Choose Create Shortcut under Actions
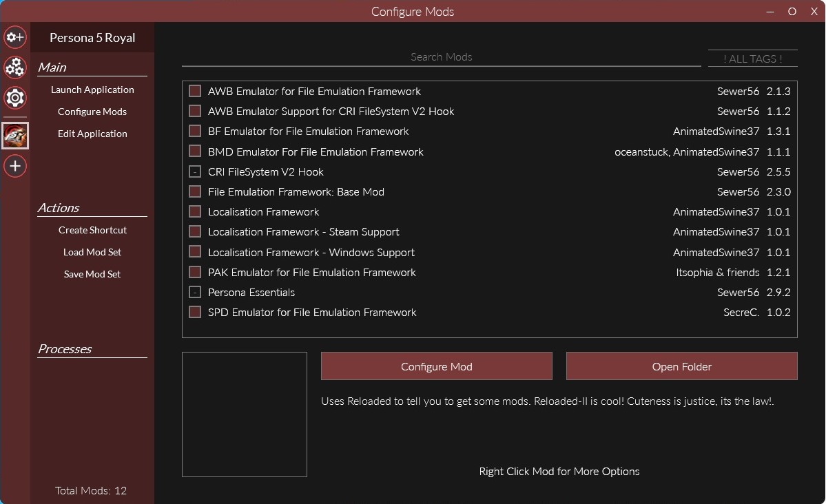The width and height of the screenshot is (826, 504). point(92,230)
